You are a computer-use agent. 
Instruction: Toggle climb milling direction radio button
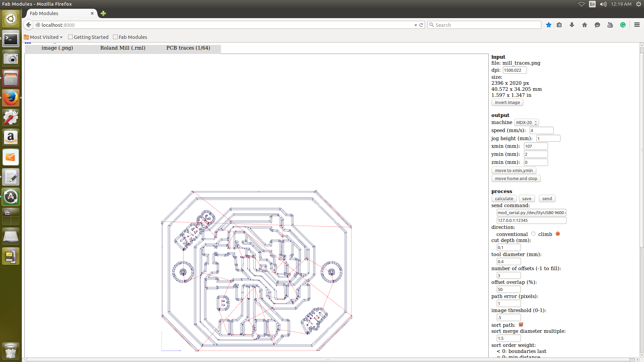pyautogui.click(x=558, y=234)
